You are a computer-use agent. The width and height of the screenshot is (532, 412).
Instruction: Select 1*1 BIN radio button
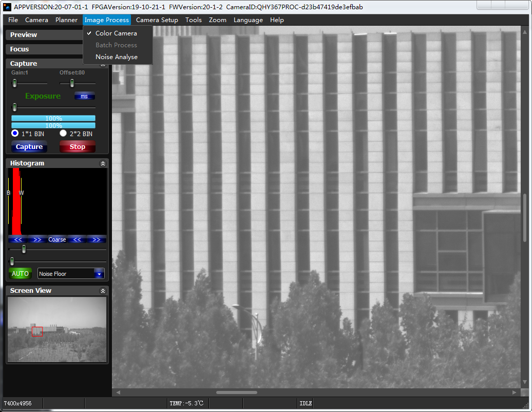point(15,133)
